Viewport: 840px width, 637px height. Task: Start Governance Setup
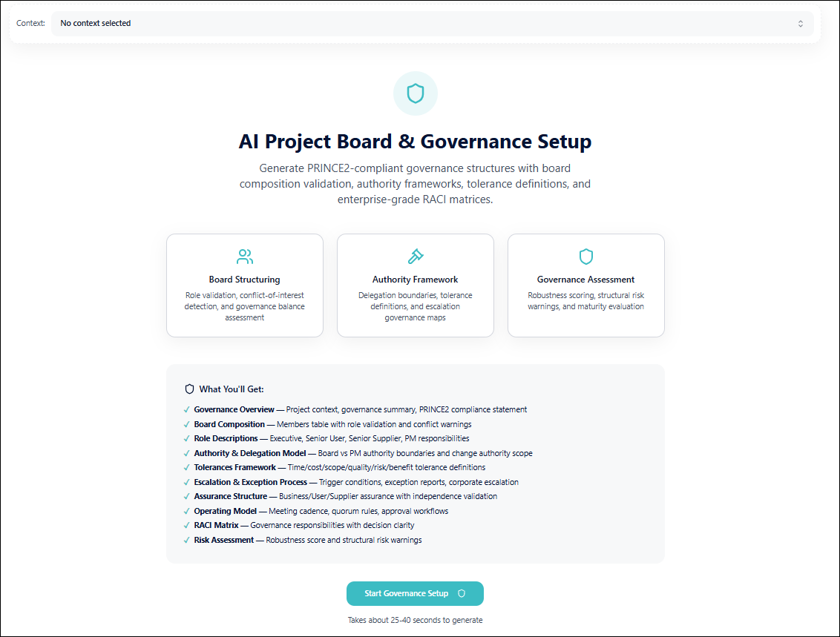(416, 594)
